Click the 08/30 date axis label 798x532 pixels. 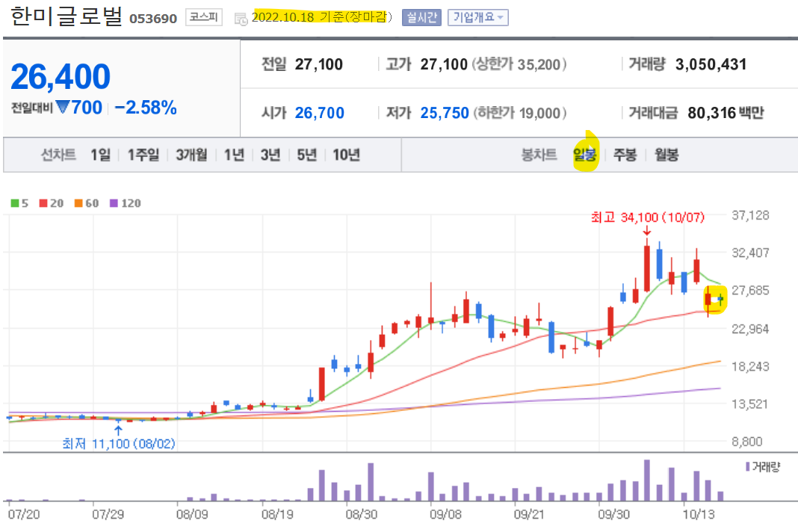click(x=362, y=514)
